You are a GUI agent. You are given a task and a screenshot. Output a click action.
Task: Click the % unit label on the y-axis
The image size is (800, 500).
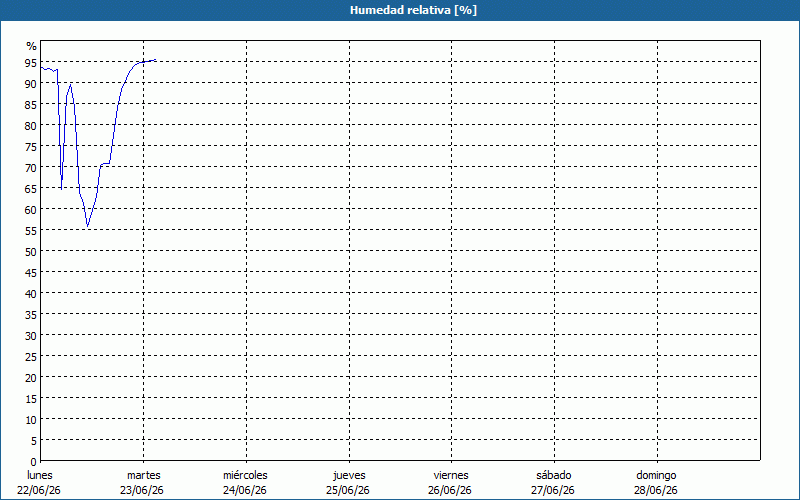[32, 46]
